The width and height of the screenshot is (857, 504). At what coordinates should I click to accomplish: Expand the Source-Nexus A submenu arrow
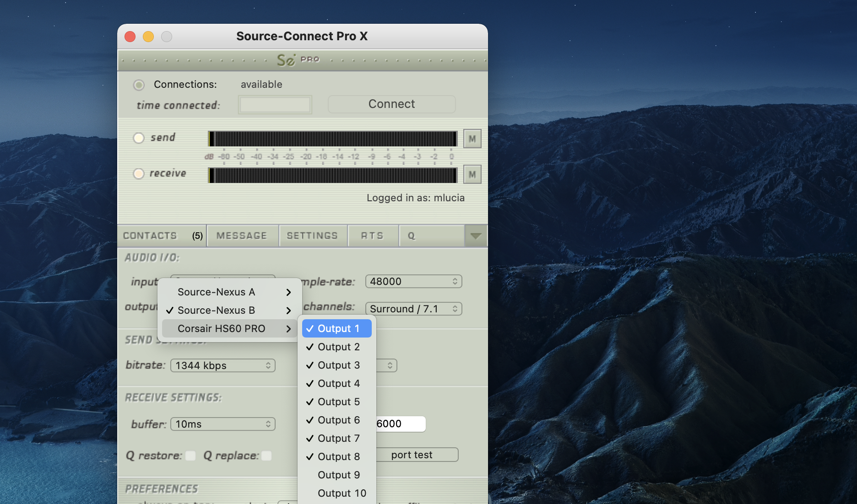point(288,292)
